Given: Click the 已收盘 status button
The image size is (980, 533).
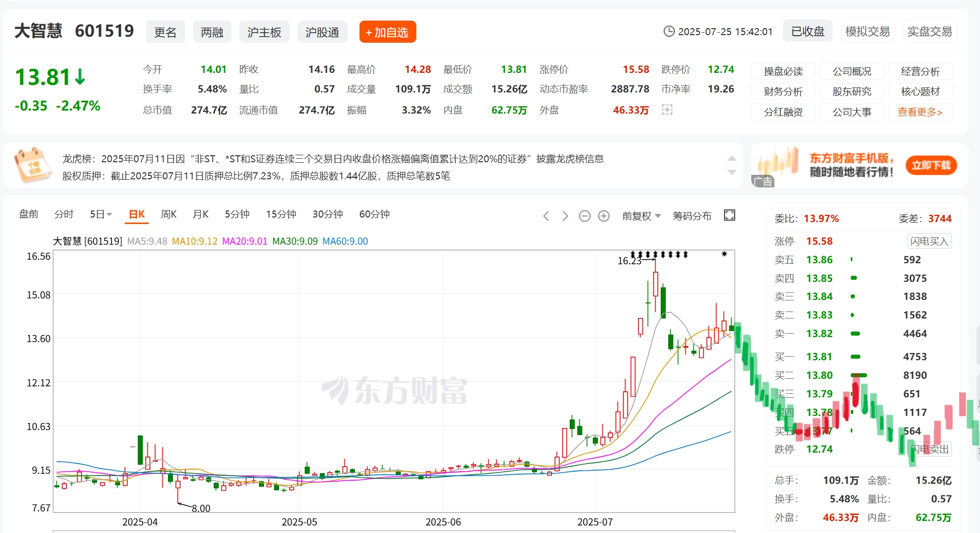Looking at the screenshot, I should point(808,32).
